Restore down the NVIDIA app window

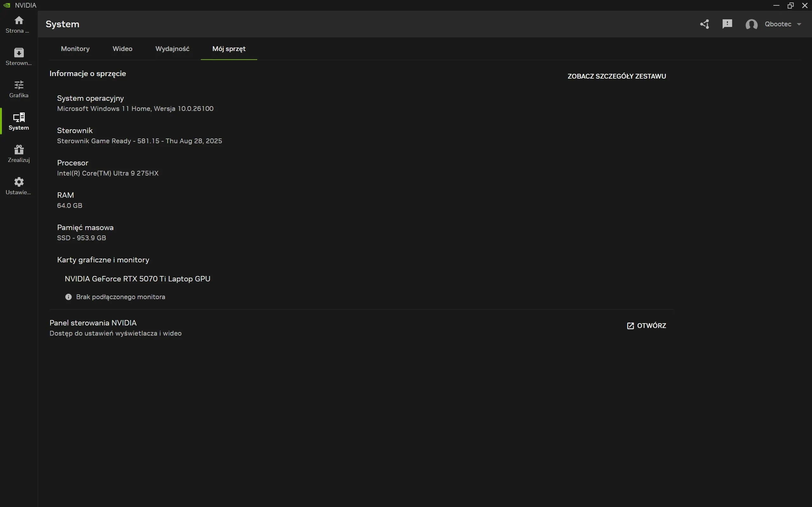(x=790, y=5)
